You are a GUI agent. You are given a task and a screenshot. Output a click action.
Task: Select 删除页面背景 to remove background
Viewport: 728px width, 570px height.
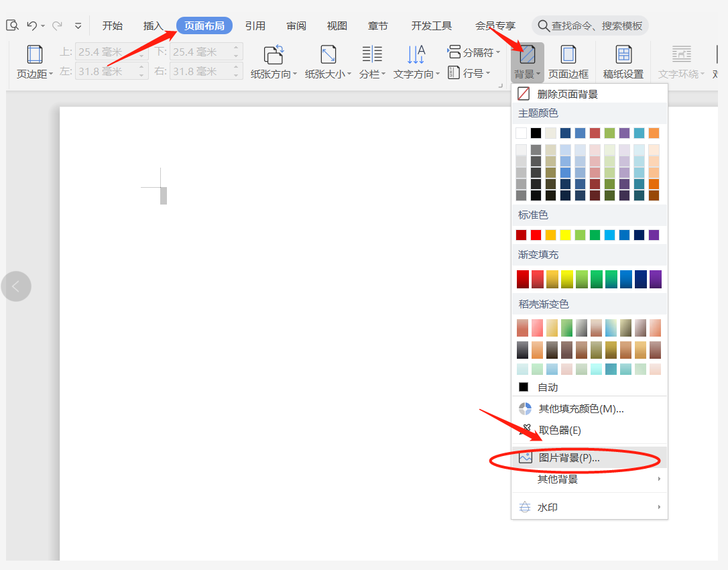click(590, 94)
